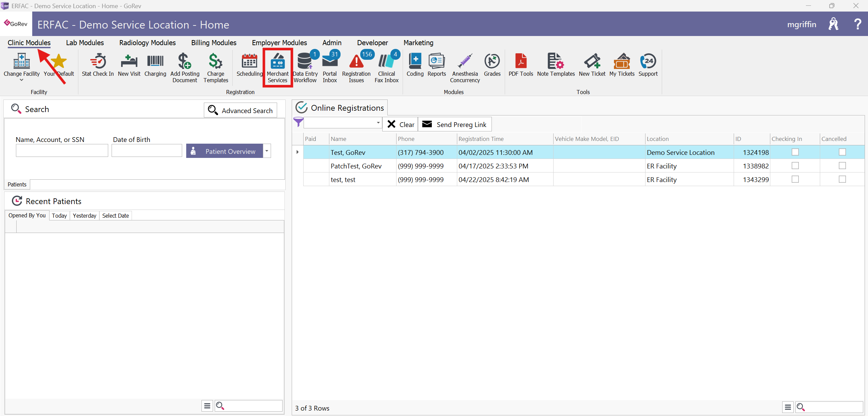
Task: Switch to Radiology Modules tab
Action: (148, 43)
